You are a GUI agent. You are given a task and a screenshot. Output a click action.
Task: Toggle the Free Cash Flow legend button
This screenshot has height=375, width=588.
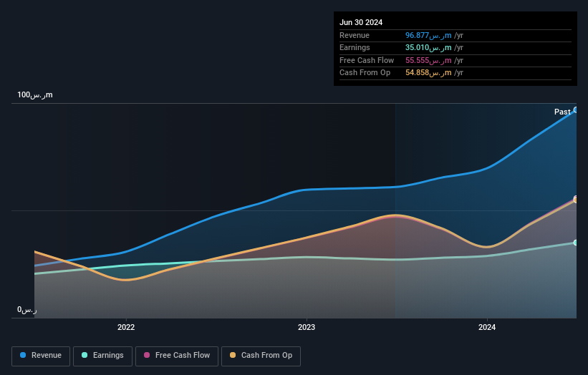177,356
